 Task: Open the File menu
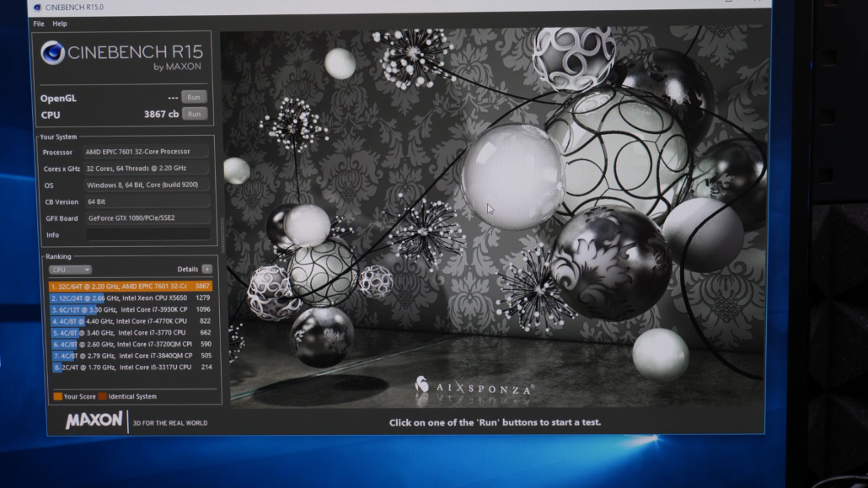[x=39, y=24]
